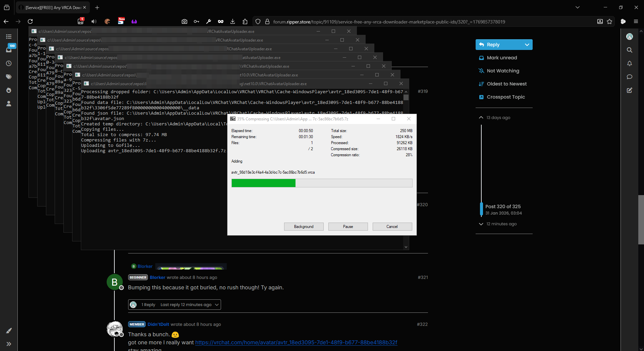Image resolution: width=644 pixels, height=351 pixels.
Task: Open the notifications bell icon
Action: (630, 63)
